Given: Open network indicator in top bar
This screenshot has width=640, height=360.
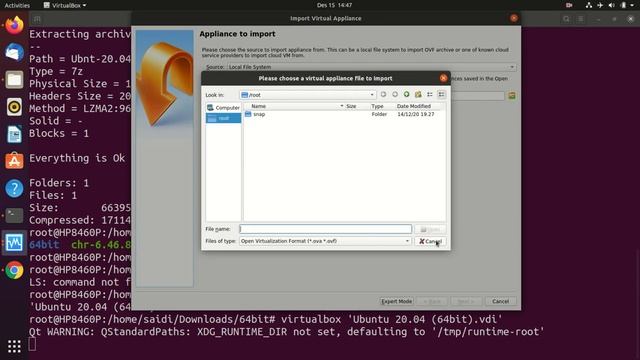Looking at the screenshot, I should click(x=589, y=5).
